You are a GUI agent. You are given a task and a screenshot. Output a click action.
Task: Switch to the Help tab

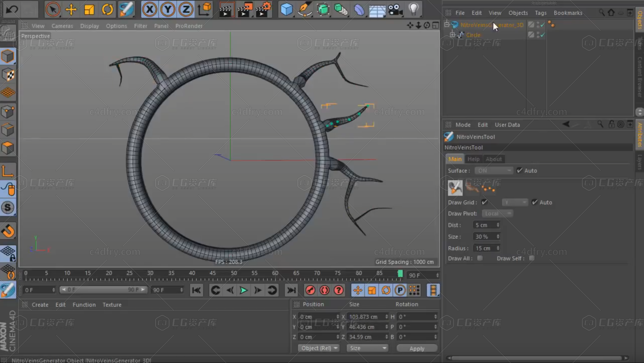point(473,159)
